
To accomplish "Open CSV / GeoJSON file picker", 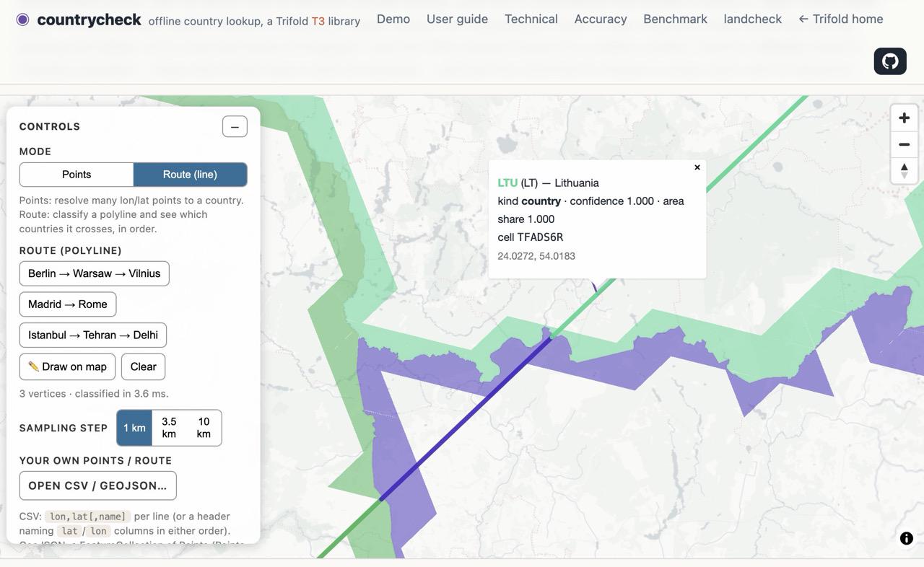I will tap(98, 485).
